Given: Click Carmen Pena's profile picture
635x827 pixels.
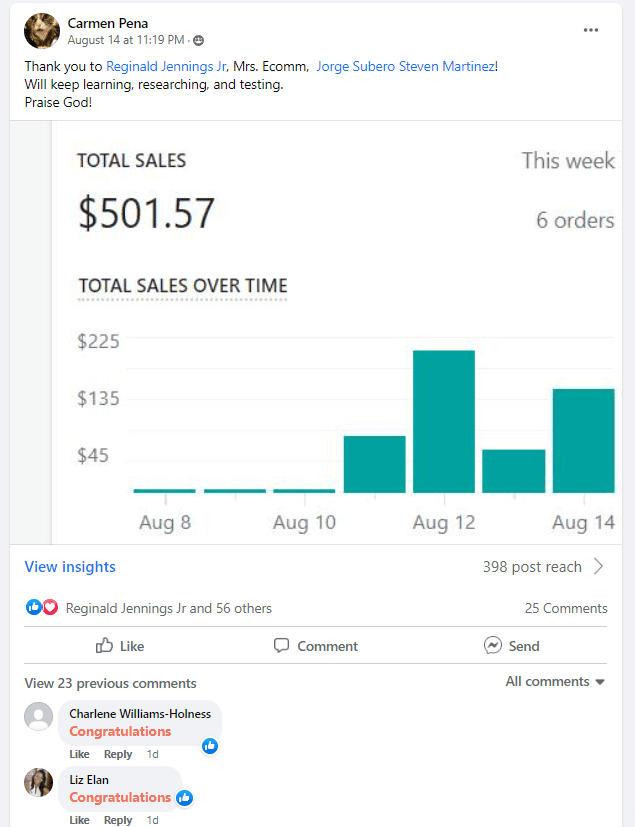Looking at the screenshot, I should 41,31.
